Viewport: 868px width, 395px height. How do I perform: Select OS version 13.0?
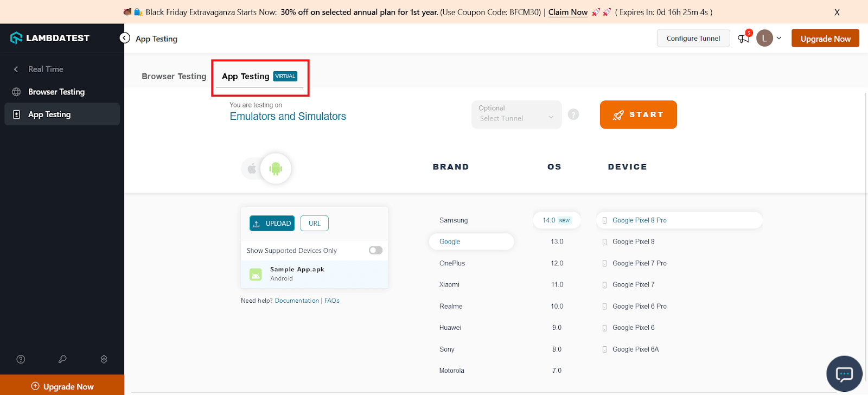click(557, 241)
